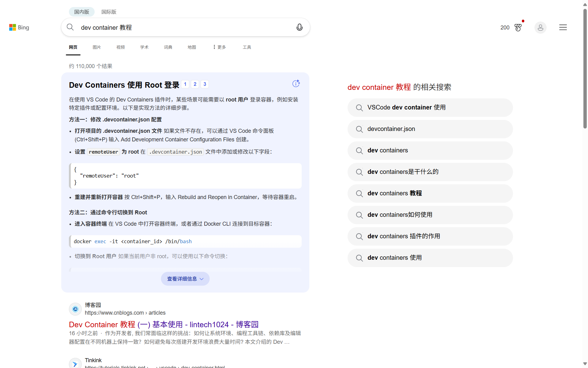The height and width of the screenshot is (368, 588).
Task: Click citation reference number 2
Action: [195, 84]
